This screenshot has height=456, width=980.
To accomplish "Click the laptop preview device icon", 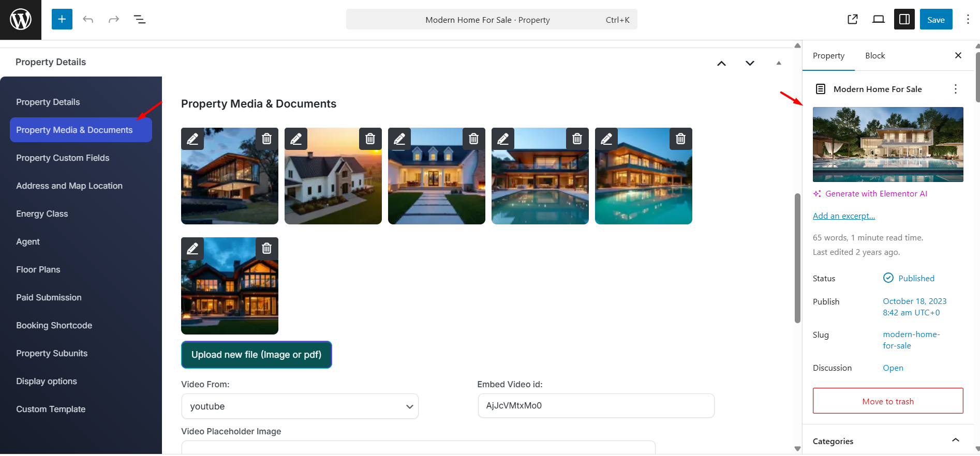I will pyautogui.click(x=879, y=19).
